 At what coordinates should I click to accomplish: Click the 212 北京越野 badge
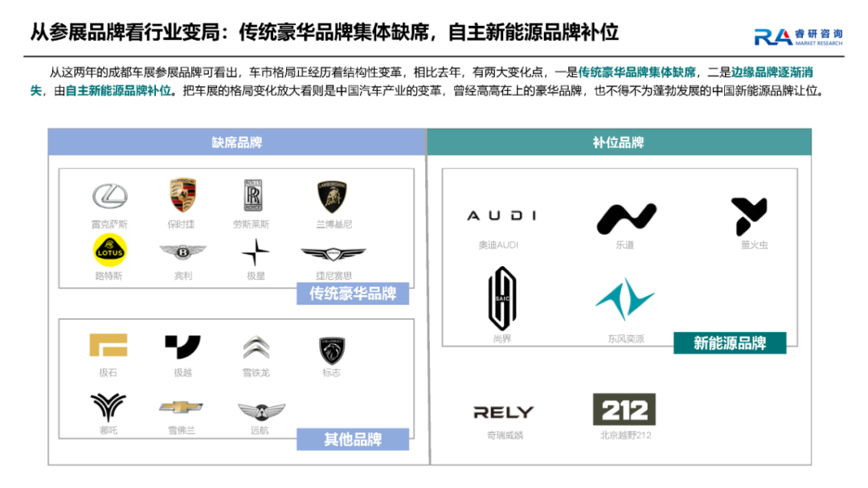pyautogui.click(x=624, y=409)
